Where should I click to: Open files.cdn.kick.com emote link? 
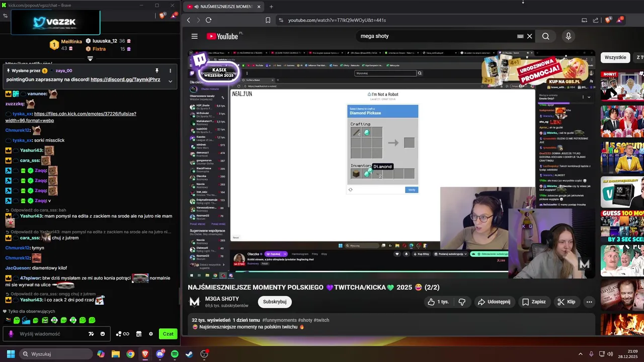pyautogui.click(x=70, y=117)
